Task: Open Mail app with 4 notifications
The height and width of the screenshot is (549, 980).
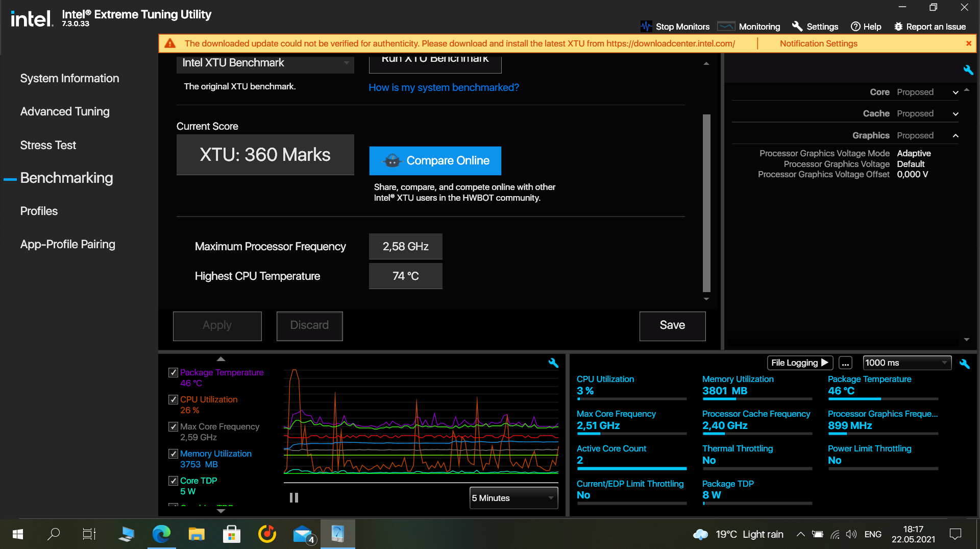Action: tap(304, 534)
